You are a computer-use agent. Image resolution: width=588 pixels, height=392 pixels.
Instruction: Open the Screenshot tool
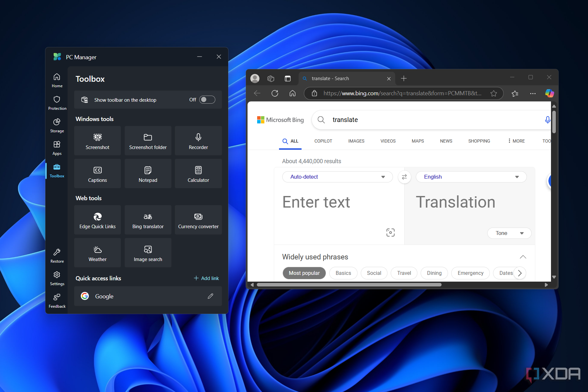[x=98, y=141]
